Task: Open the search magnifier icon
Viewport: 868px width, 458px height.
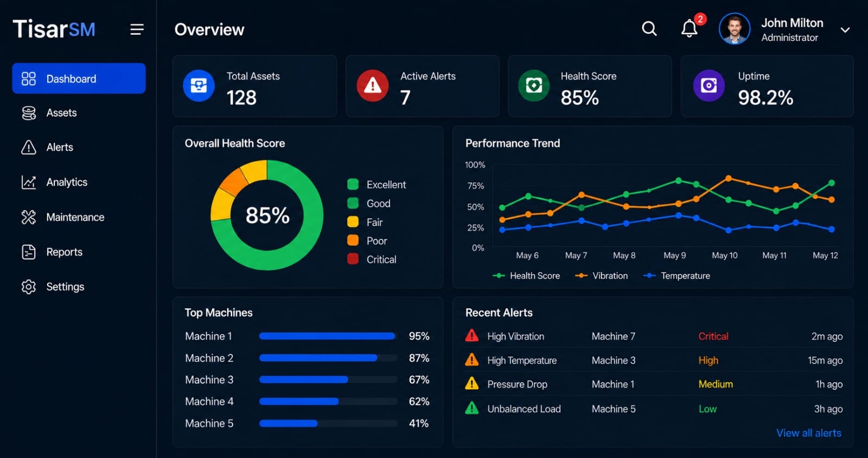Action: [649, 29]
